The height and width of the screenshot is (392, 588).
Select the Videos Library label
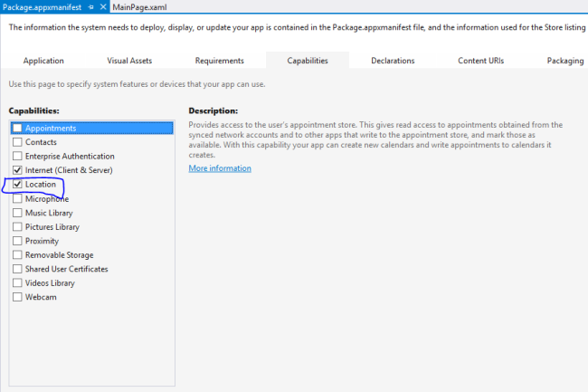point(50,283)
